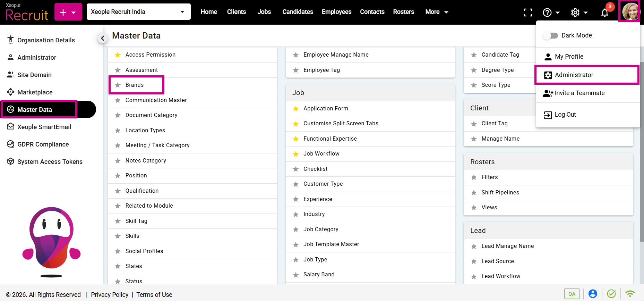Toggle the Dark Mode switch

[550, 35]
